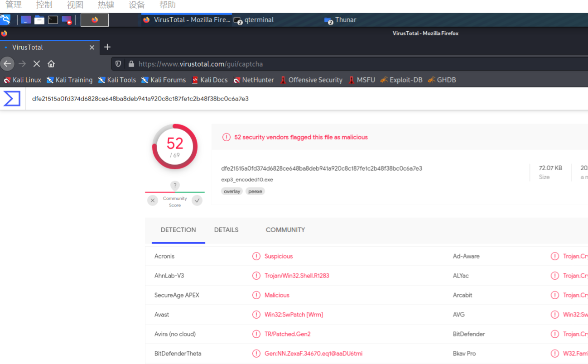Image resolution: width=588 pixels, height=364 pixels.
Task: Go to the Firefox home page
Action: 51,64
